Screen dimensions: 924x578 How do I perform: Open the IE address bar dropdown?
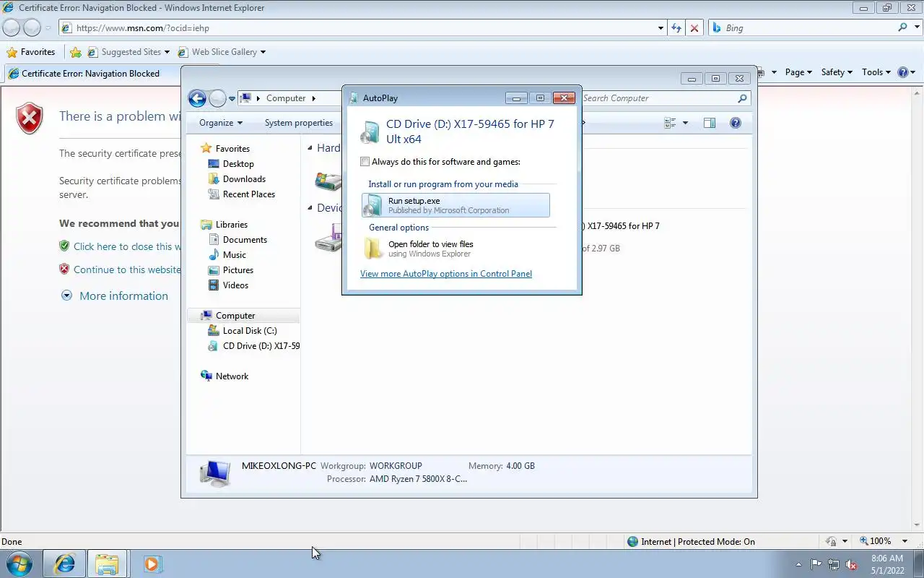pos(661,28)
